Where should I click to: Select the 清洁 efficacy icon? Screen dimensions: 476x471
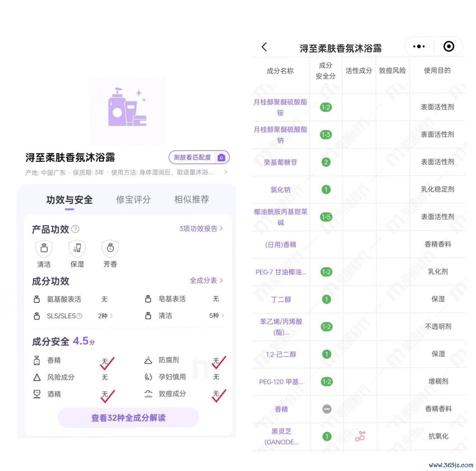point(44,248)
